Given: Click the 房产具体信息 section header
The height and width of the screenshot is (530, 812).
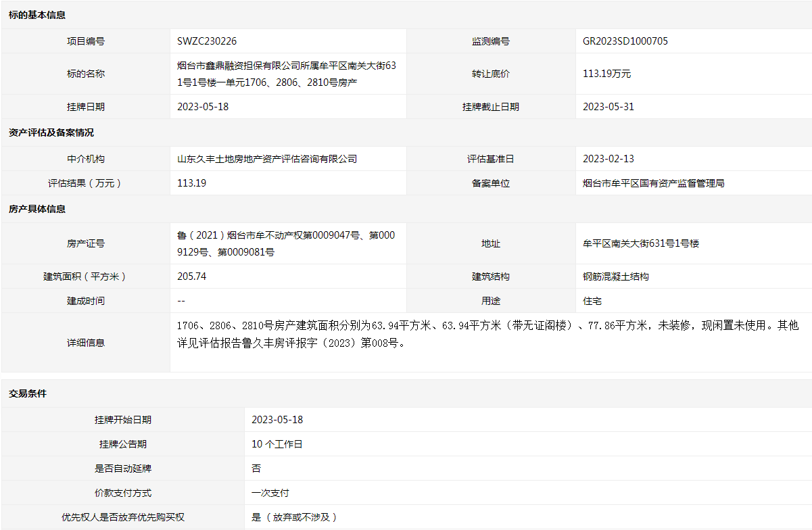Looking at the screenshot, I should click(x=37, y=209).
